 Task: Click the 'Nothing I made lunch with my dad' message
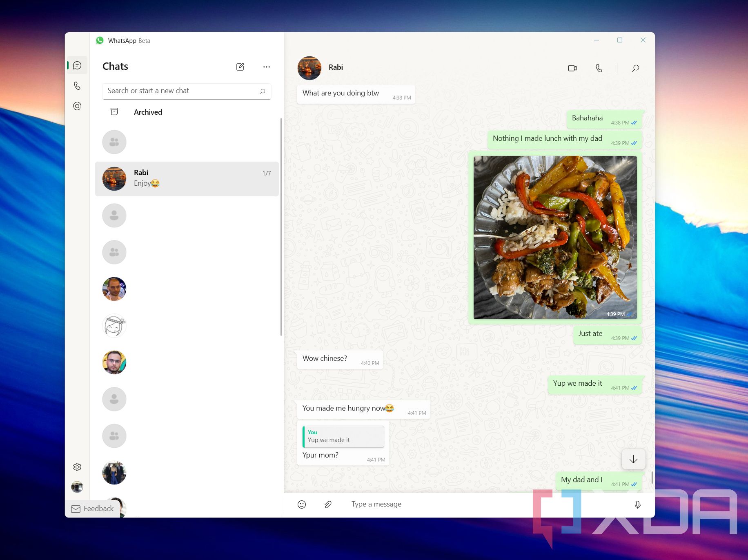click(x=565, y=140)
